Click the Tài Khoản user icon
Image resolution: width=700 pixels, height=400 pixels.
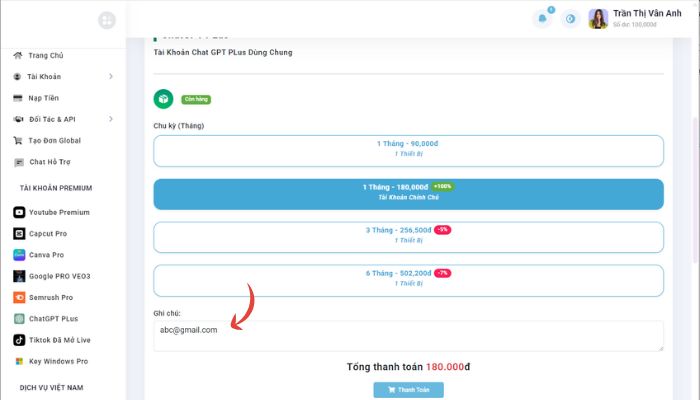pyautogui.click(x=17, y=77)
